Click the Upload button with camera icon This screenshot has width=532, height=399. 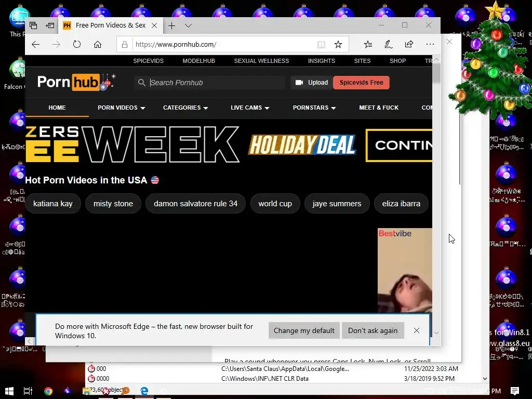click(312, 83)
